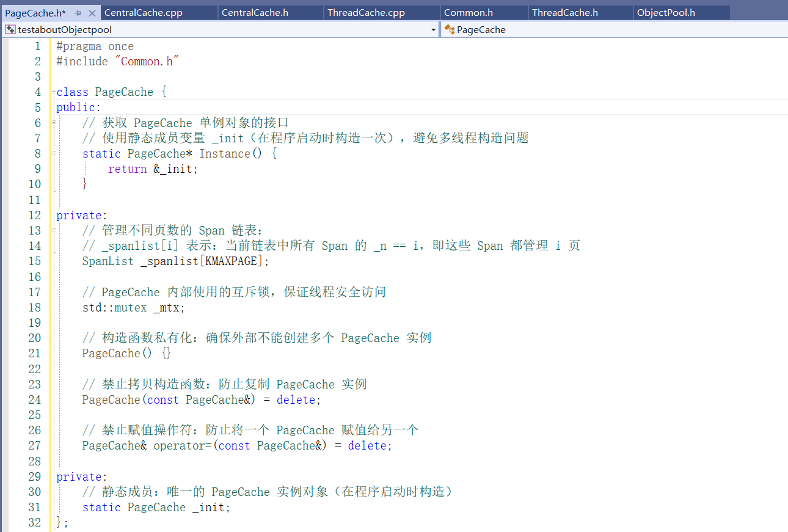Collapse the class PageCache outlining block
Viewport: 788px width, 532px height.
click(54, 92)
